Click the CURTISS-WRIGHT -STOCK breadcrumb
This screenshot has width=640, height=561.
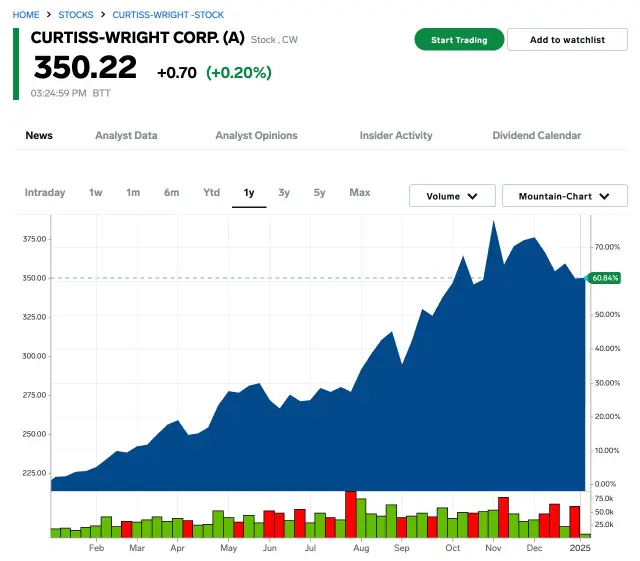(x=168, y=15)
